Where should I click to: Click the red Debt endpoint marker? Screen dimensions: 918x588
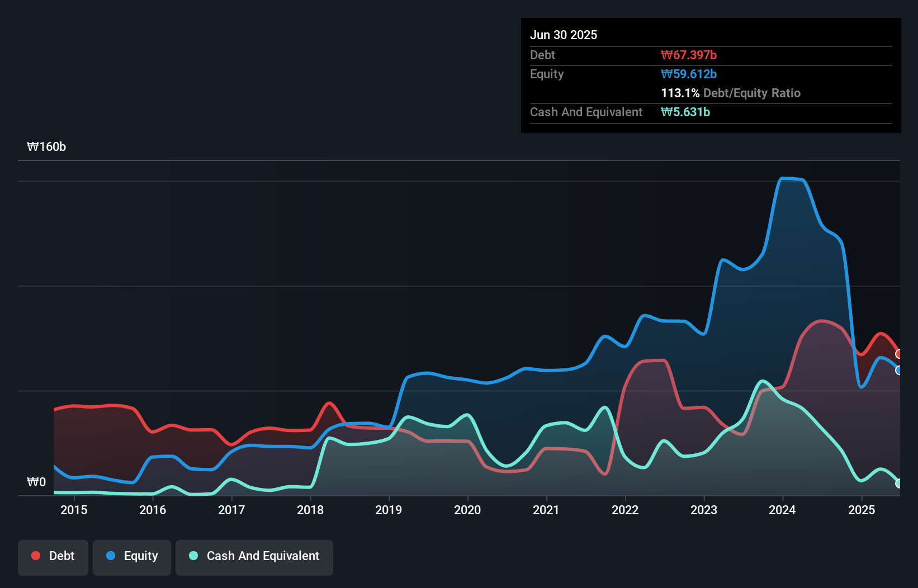point(898,354)
